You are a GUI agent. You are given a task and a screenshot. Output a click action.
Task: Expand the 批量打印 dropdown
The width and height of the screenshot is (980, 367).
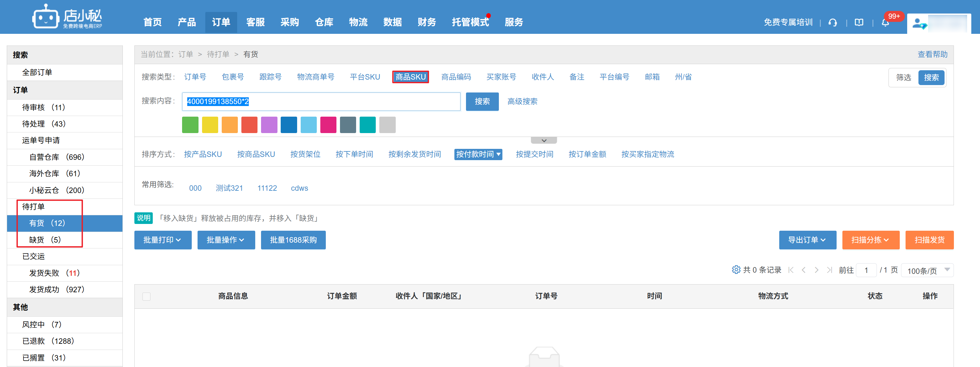(x=162, y=240)
